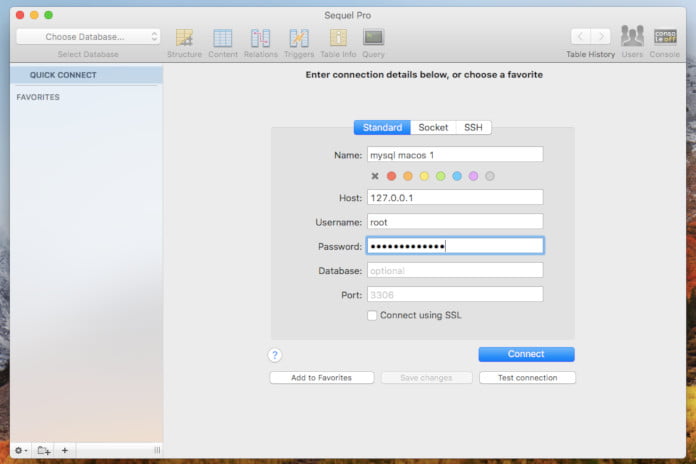
Task: Focus the Host input field
Action: pyautogui.click(x=455, y=197)
